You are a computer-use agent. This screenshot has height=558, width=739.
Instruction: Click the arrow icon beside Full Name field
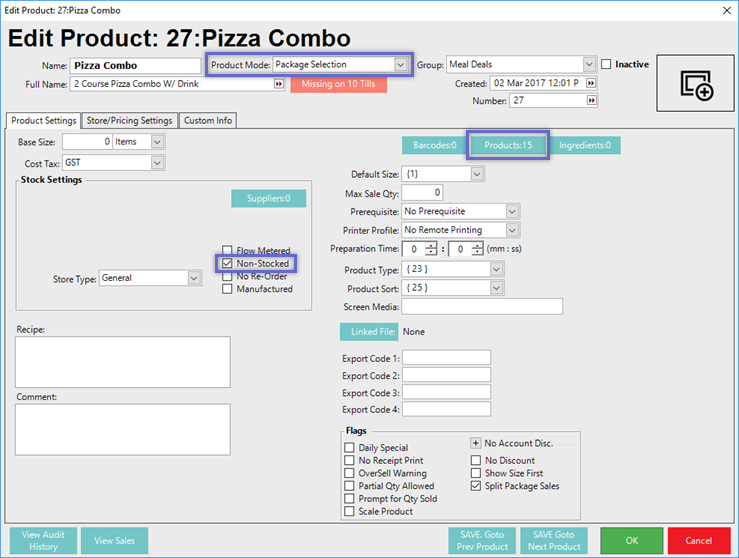pos(278,84)
